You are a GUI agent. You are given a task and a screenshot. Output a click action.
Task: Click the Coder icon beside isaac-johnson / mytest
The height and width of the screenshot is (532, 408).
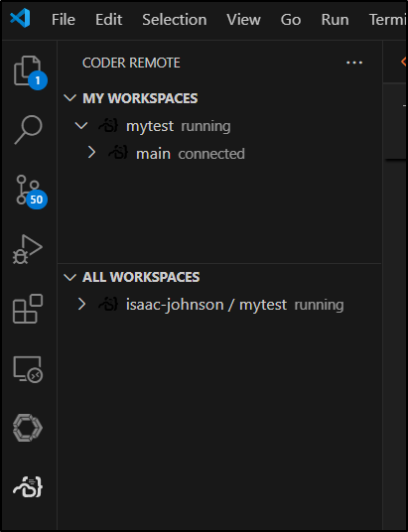(x=108, y=304)
